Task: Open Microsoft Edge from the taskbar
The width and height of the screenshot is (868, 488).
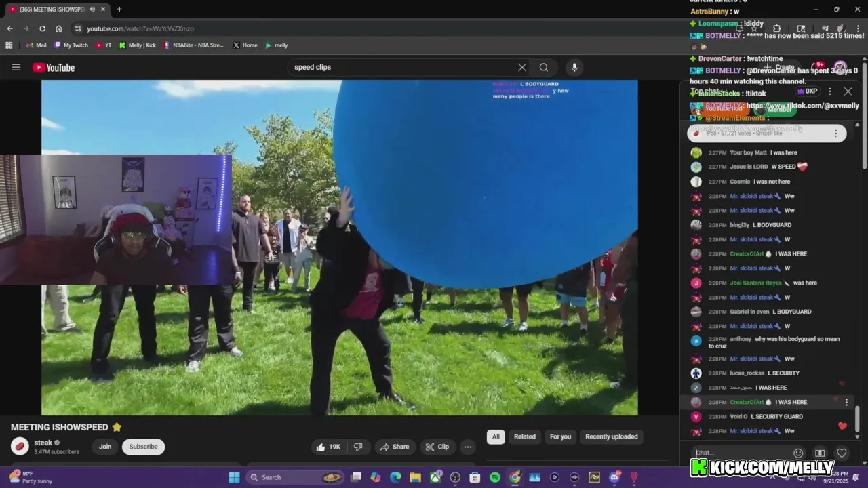Action: pyautogui.click(x=395, y=477)
